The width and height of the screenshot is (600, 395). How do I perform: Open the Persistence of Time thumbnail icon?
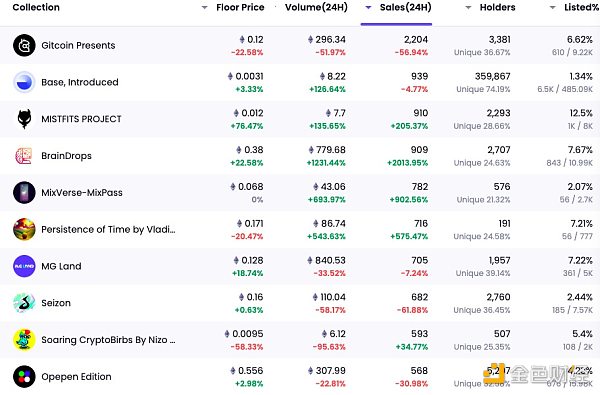24,229
